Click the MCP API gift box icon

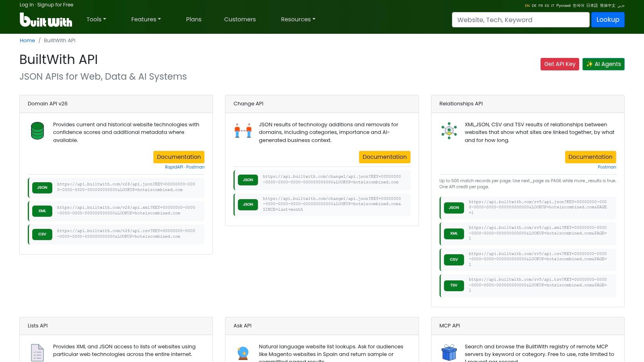pyautogui.click(x=449, y=352)
